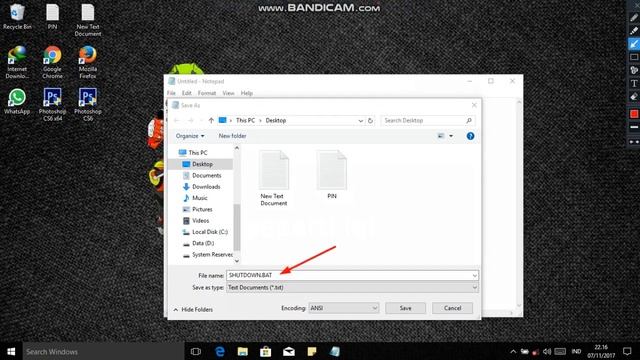Open Task View on taskbar
Image resolution: width=640 pixels, height=360 pixels.
click(x=196, y=351)
